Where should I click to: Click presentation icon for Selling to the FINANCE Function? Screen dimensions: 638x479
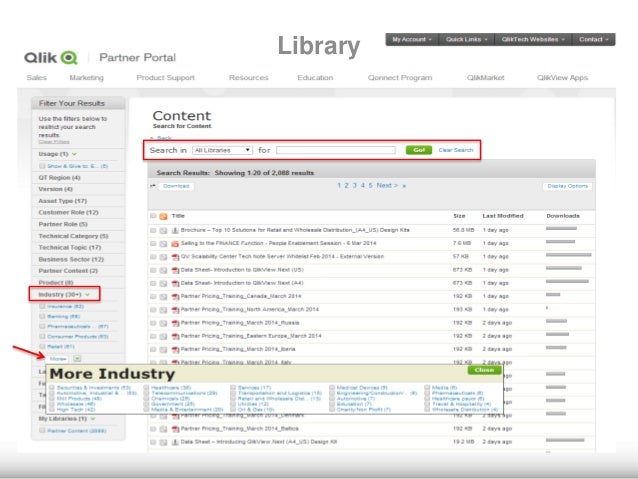pos(175,244)
